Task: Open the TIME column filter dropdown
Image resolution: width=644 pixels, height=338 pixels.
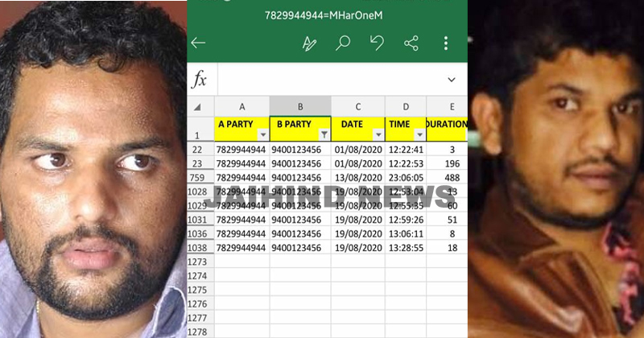Action: [x=419, y=134]
